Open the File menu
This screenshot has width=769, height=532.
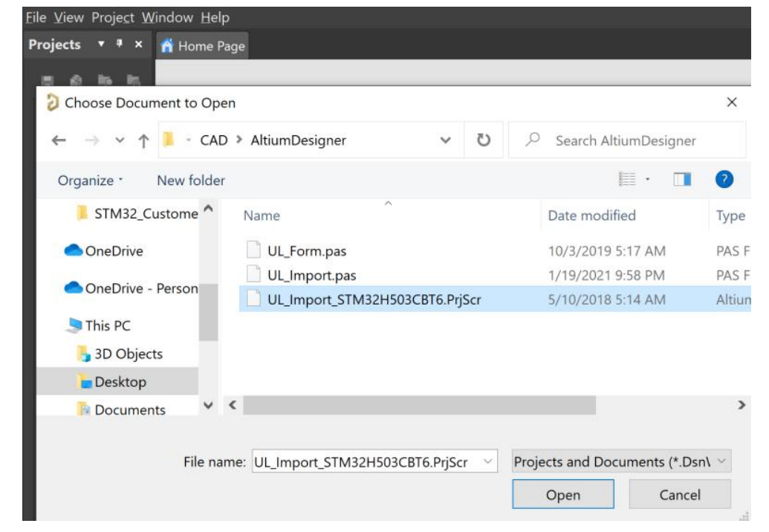pos(36,18)
